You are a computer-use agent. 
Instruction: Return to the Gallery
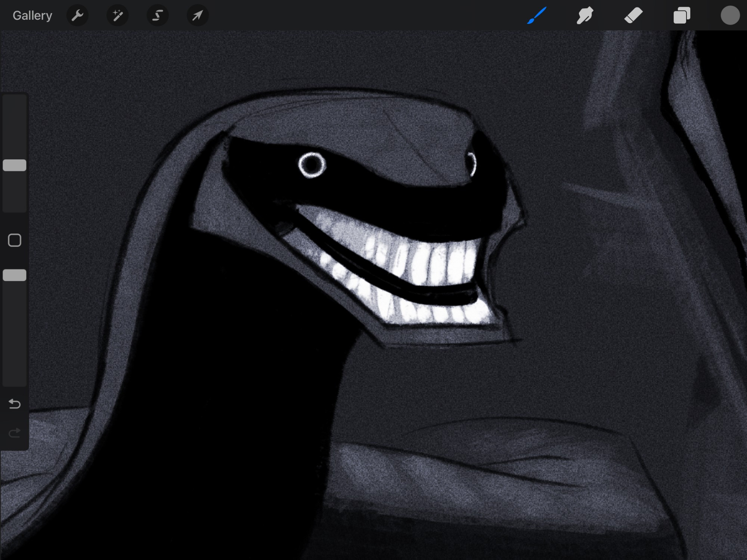click(x=32, y=15)
